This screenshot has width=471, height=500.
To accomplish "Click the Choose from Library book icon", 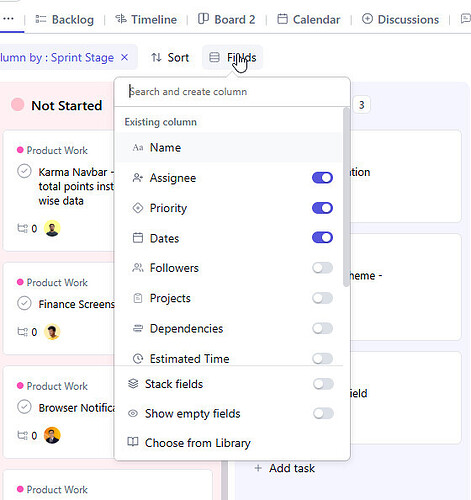I will 133,442.
